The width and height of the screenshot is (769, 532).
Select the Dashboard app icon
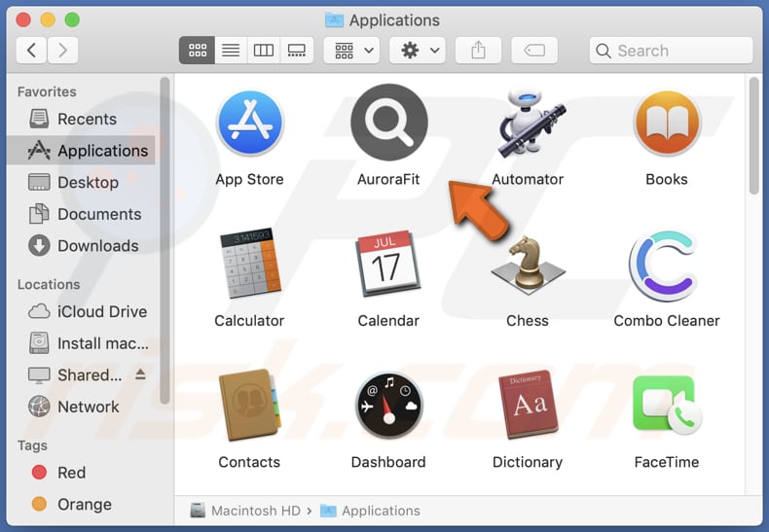click(x=389, y=406)
